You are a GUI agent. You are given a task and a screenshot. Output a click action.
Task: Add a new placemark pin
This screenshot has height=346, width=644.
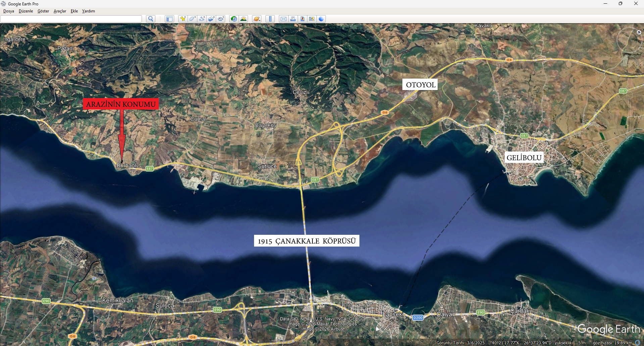[183, 19]
